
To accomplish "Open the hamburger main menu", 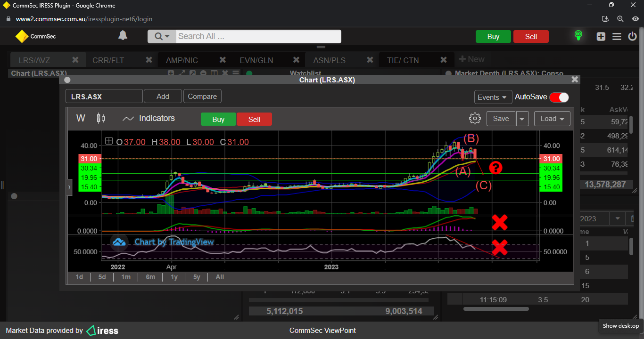I will click(617, 37).
